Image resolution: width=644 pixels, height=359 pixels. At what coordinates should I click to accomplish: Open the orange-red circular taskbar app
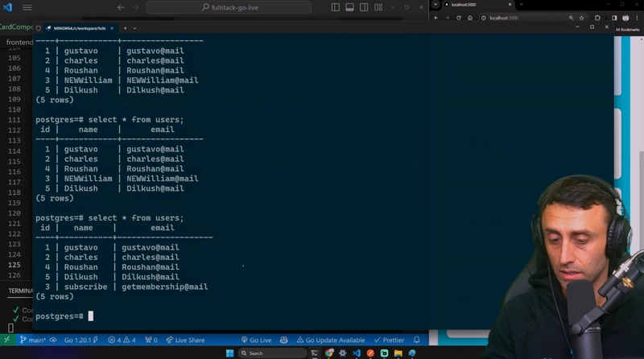click(x=370, y=353)
